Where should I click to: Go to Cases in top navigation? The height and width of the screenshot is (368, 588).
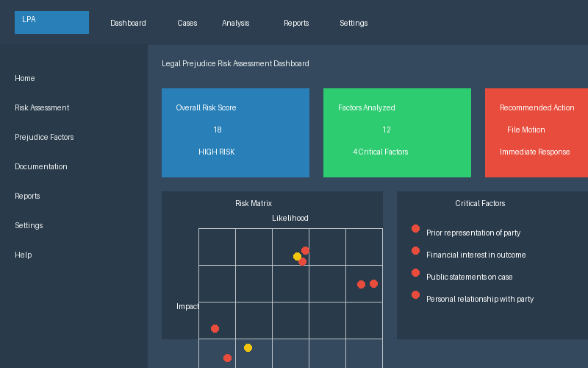click(x=187, y=24)
